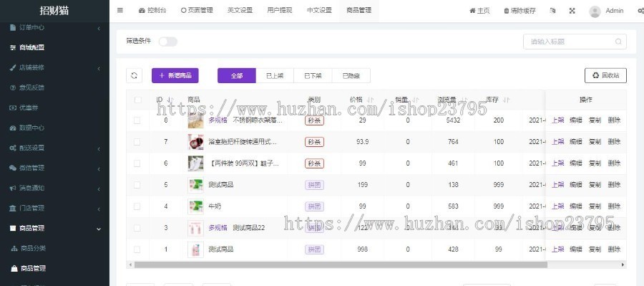Click the 微信管理 WeChat icon in sidebar

(13, 168)
